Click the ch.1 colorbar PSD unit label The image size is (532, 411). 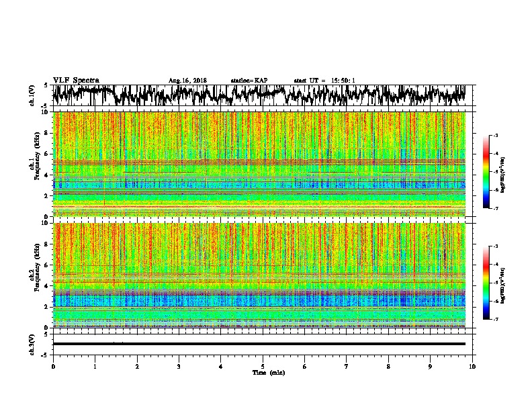point(503,175)
